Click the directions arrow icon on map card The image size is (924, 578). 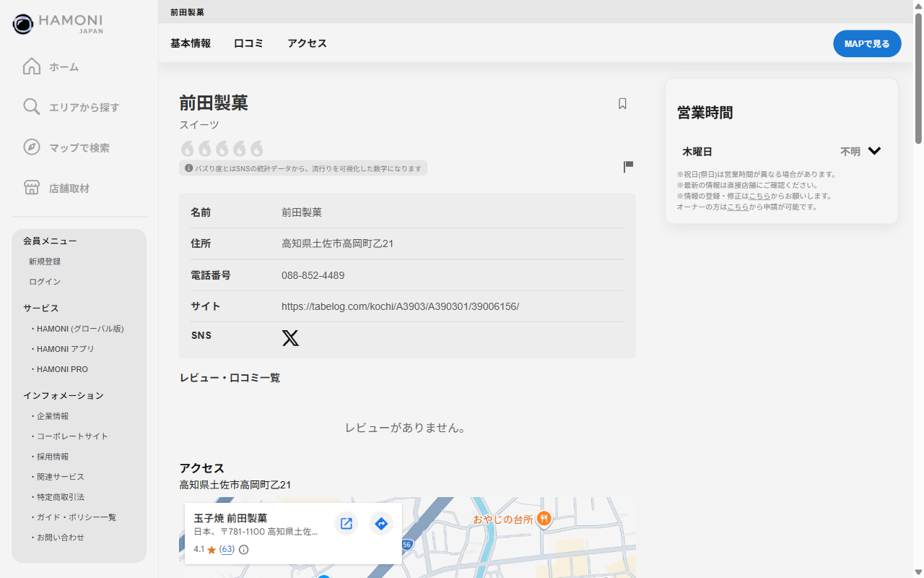pos(381,524)
